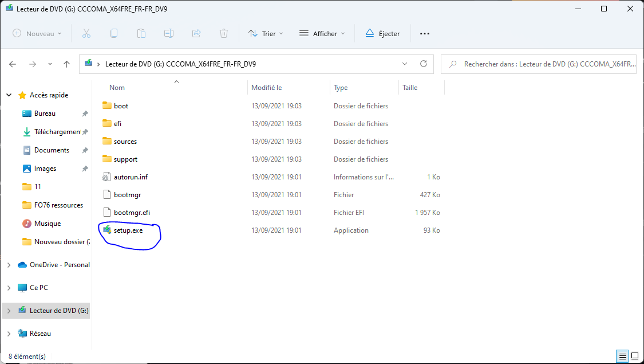Image resolution: width=644 pixels, height=364 pixels.
Task: Click the autorun.inf file icon
Action: tap(107, 177)
